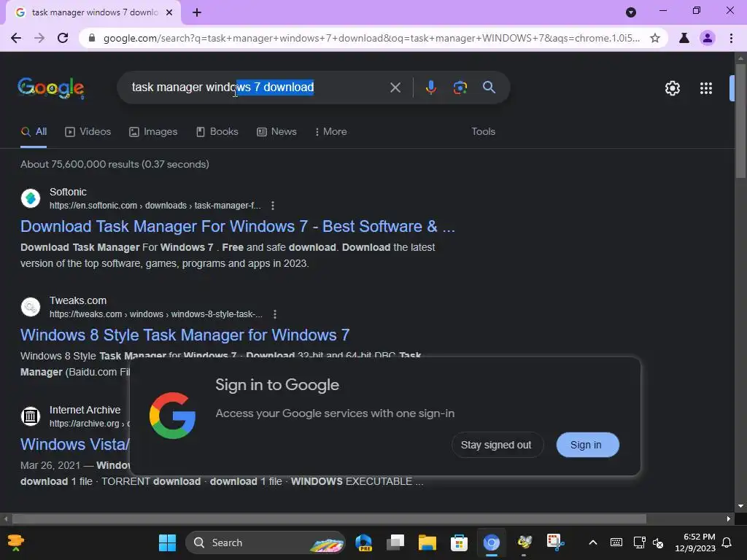Open Microsoft Store from taskbar
Screen dimensions: 747x560
459,542
